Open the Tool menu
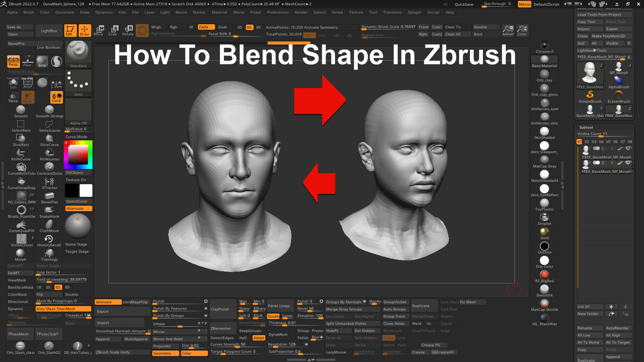 pos(373,12)
